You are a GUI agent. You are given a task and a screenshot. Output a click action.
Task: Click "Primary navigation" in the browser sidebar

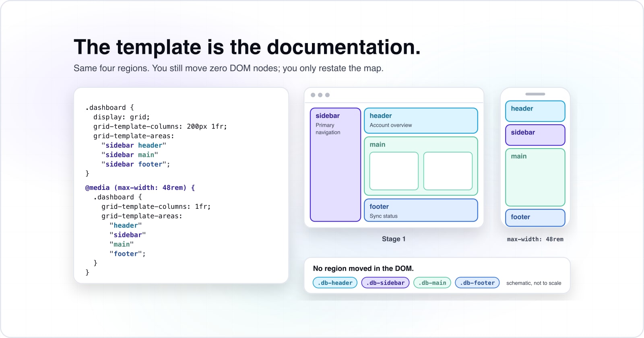328,129
